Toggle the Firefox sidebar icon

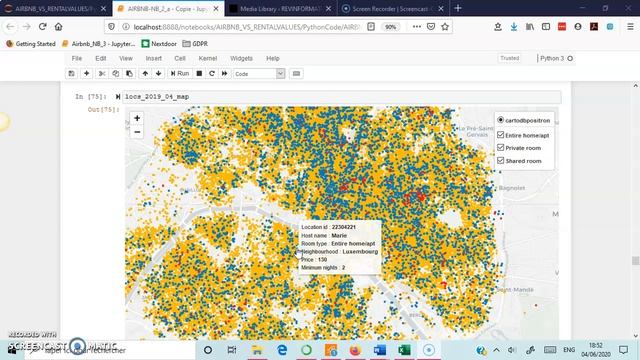tap(546, 27)
